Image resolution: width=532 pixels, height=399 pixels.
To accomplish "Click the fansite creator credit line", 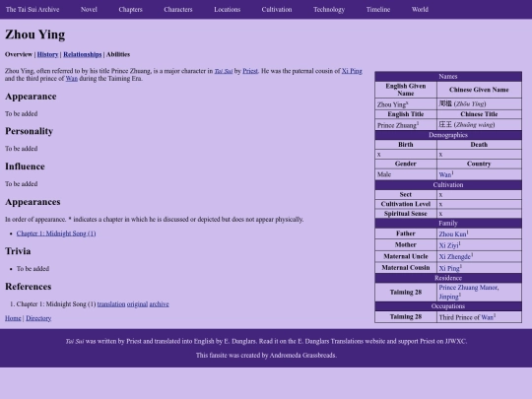I will [266, 356].
